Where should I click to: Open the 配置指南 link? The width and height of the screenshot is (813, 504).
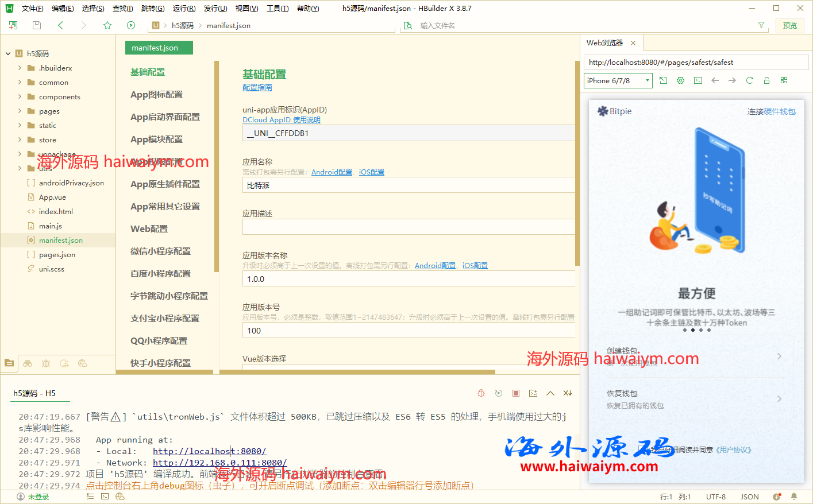[257, 87]
